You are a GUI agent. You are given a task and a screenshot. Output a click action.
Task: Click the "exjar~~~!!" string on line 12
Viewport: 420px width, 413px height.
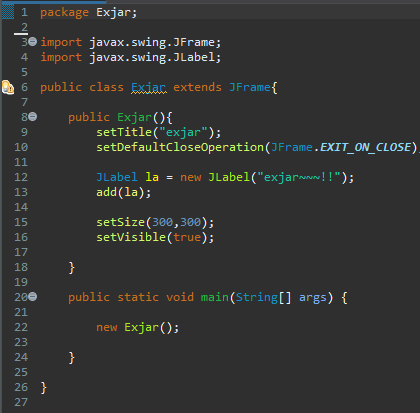click(299, 177)
